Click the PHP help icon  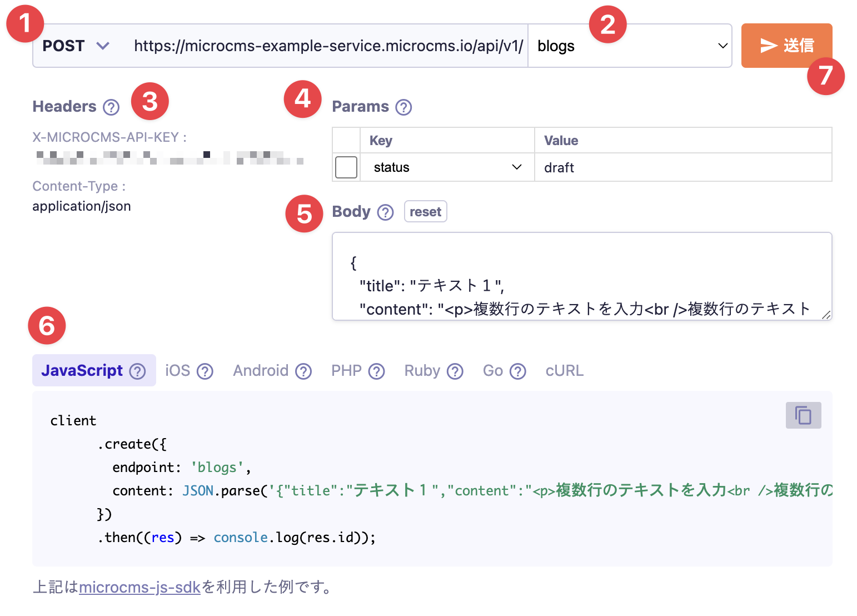[x=377, y=371]
